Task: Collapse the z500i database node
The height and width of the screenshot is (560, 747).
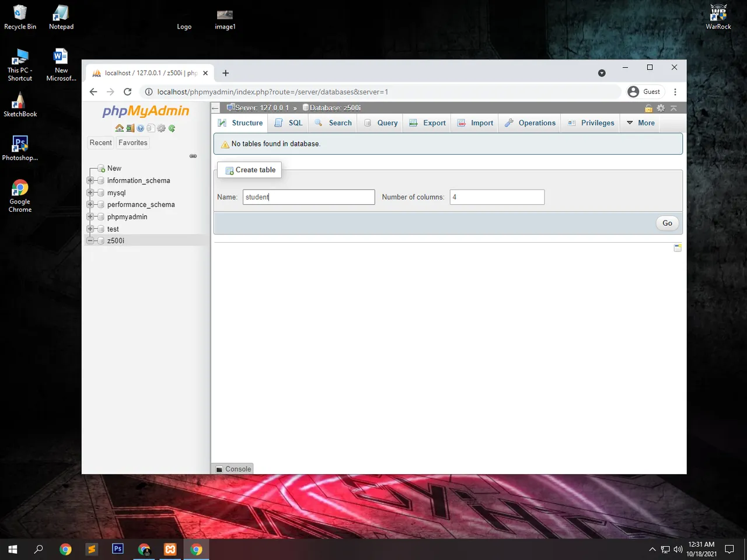Action: tap(90, 240)
